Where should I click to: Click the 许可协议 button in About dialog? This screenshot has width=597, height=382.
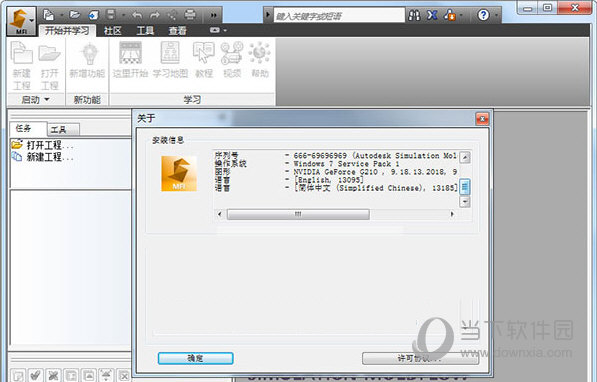[420, 358]
